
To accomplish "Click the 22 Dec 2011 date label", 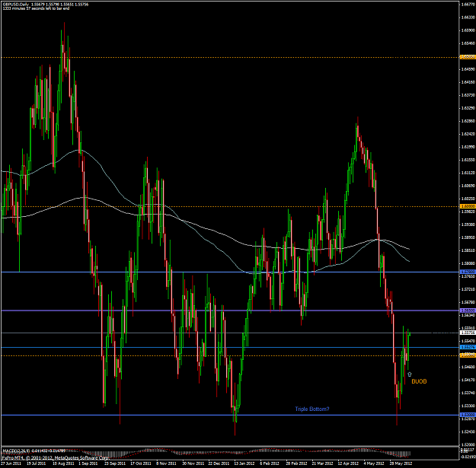I will [x=219, y=463].
